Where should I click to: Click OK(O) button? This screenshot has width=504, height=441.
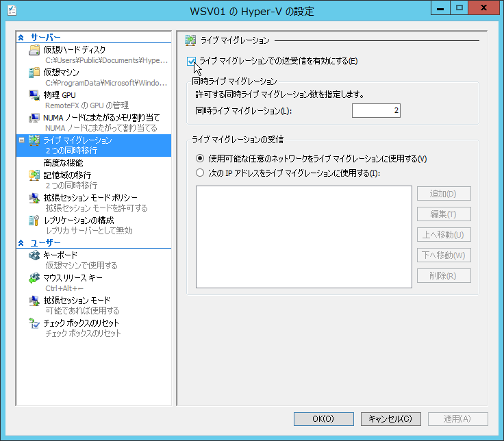click(x=324, y=419)
